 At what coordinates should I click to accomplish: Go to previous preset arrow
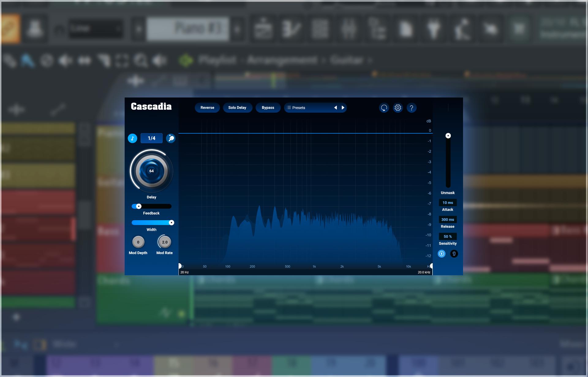click(x=336, y=108)
